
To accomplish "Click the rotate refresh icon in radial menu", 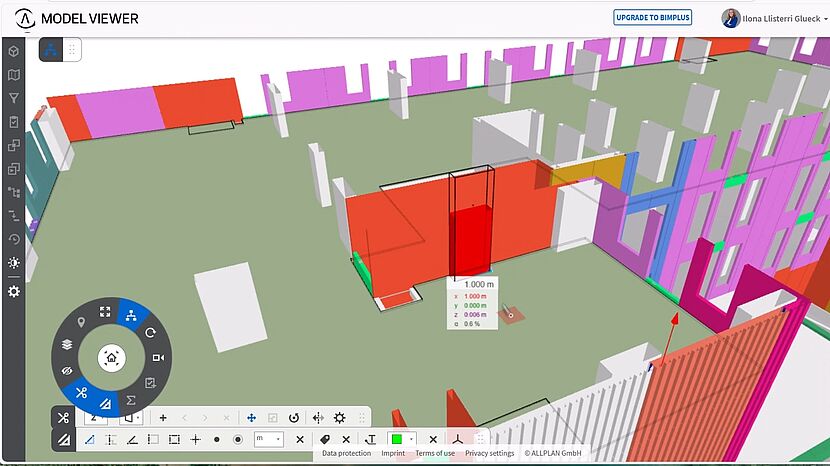I will click(x=151, y=331).
